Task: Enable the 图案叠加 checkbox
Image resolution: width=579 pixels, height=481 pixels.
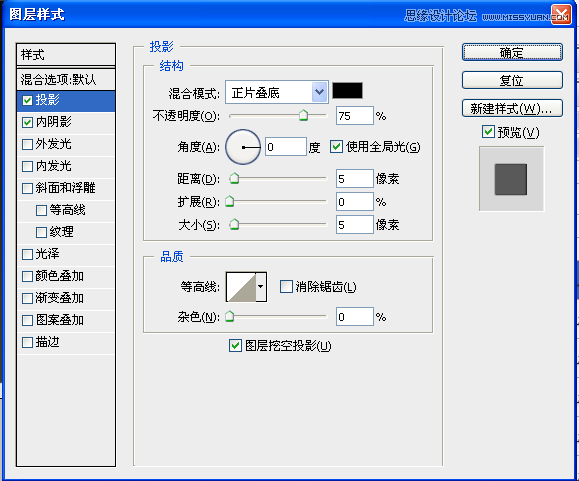Action: (x=27, y=320)
